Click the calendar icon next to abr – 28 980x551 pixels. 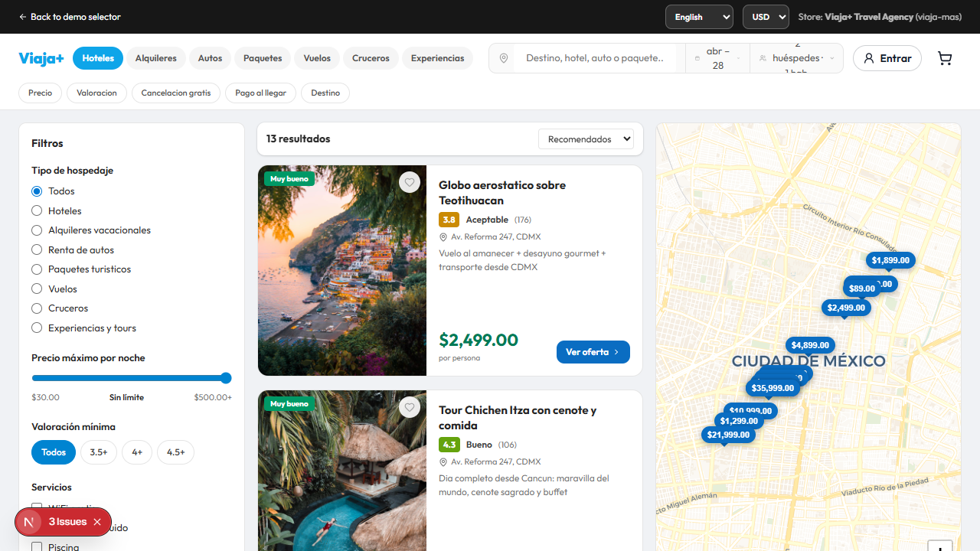697,58
